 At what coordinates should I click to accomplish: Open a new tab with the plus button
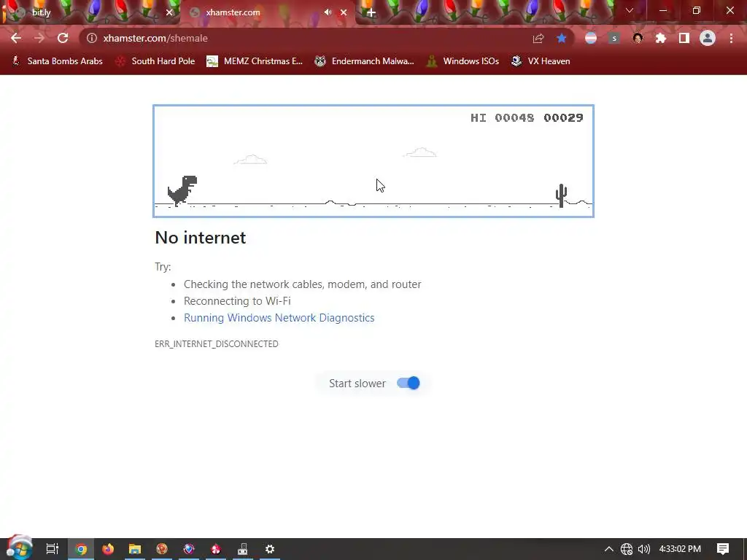click(371, 12)
